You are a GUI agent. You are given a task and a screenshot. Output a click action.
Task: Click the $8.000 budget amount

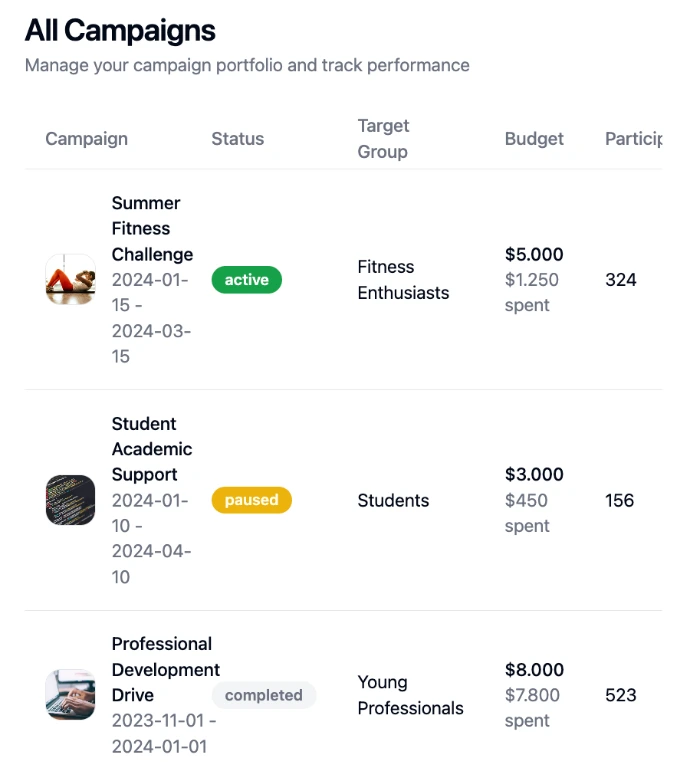click(534, 669)
